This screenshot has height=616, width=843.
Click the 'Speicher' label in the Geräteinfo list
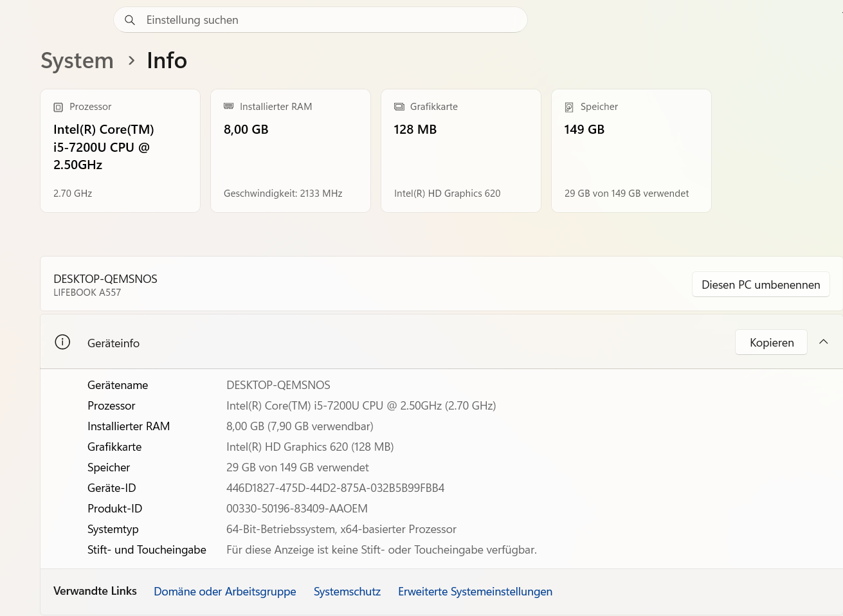click(109, 467)
